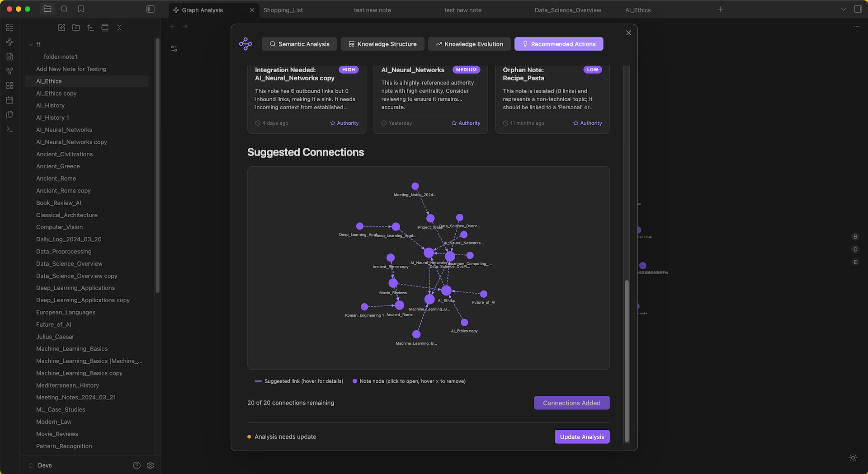Click the HIGH priority badge
The width and height of the screenshot is (868, 474).
point(349,70)
